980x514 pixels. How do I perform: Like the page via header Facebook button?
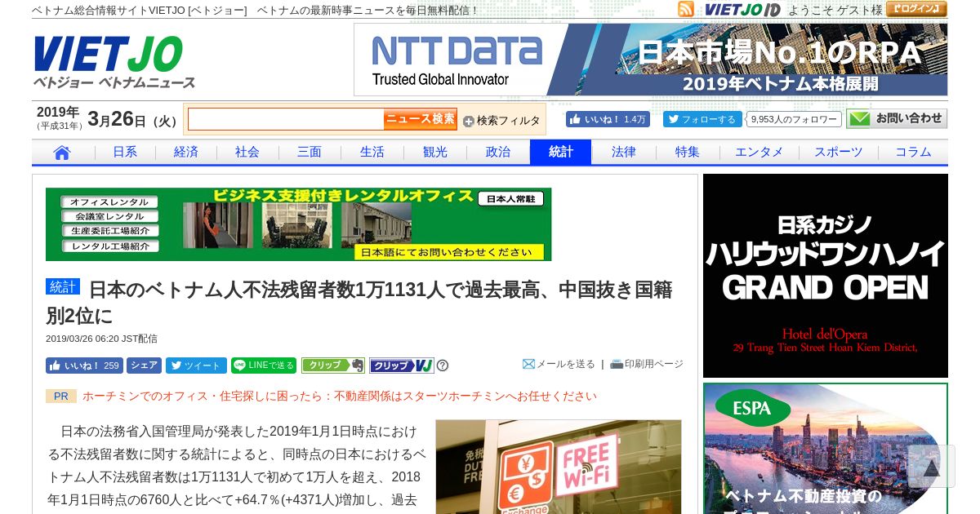pos(608,119)
